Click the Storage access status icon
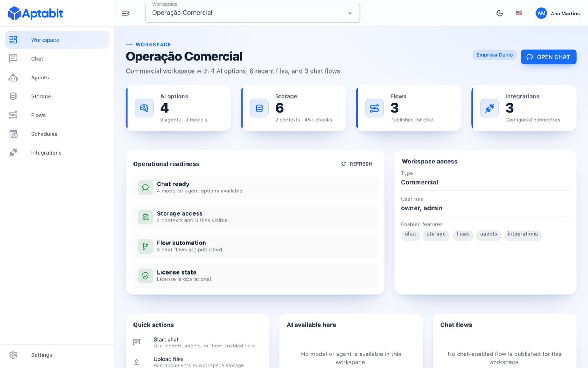Screen dimensions: 588x368 [x=145, y=217]
